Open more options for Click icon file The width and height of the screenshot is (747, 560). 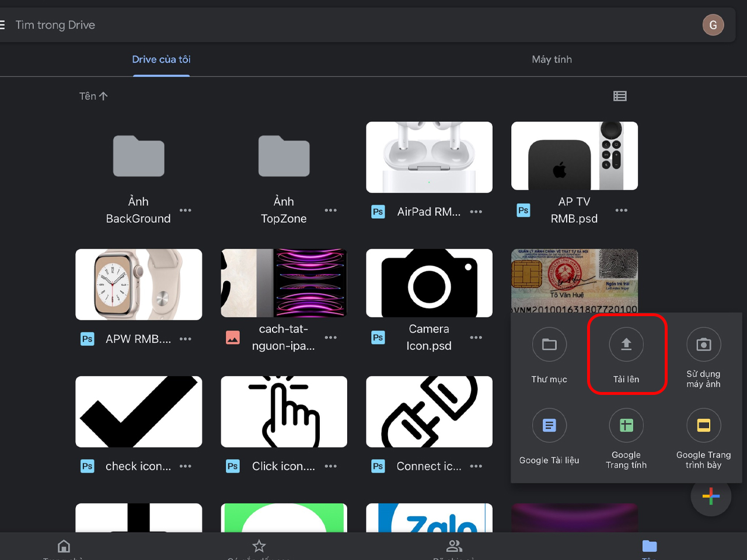click(x=331, y=466)
